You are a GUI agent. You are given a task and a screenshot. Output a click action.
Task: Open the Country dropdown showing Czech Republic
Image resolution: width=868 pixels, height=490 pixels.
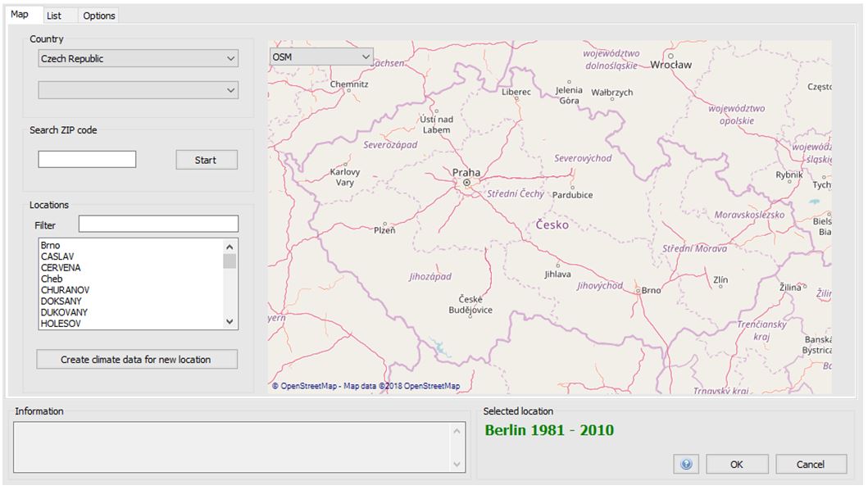[x=138, y=59]
